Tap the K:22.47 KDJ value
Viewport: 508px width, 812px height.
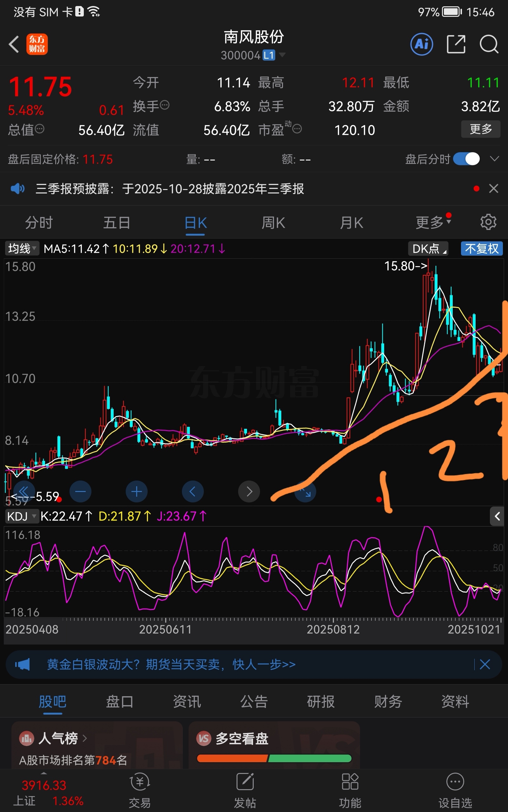pyautogui.click(x=67, y=516)
